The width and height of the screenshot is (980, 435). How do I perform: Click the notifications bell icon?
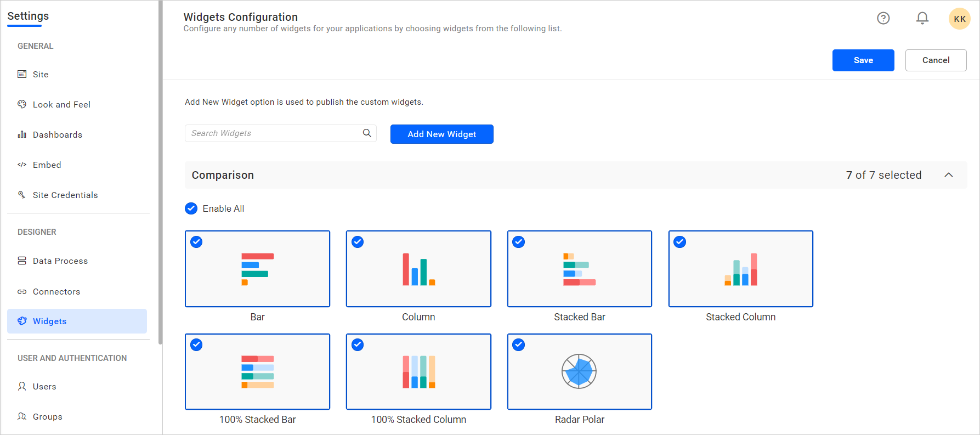922,18
